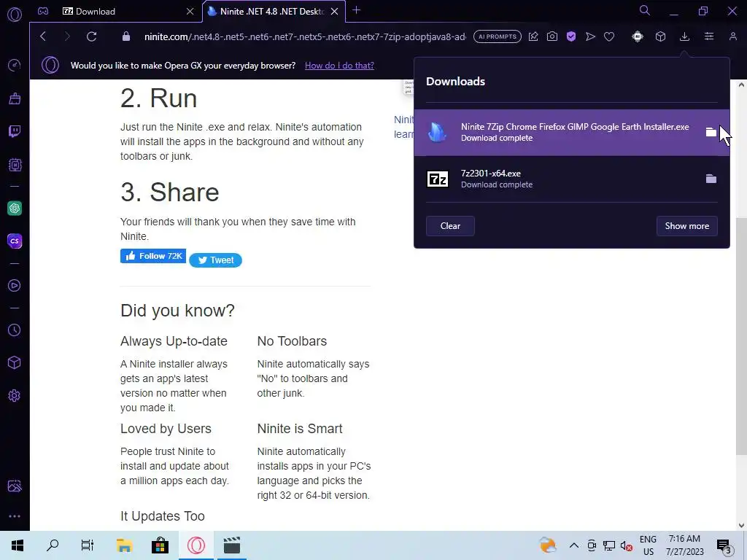Reload the Ninite page
Screen dimensions: 747x560
coord(91,36)
